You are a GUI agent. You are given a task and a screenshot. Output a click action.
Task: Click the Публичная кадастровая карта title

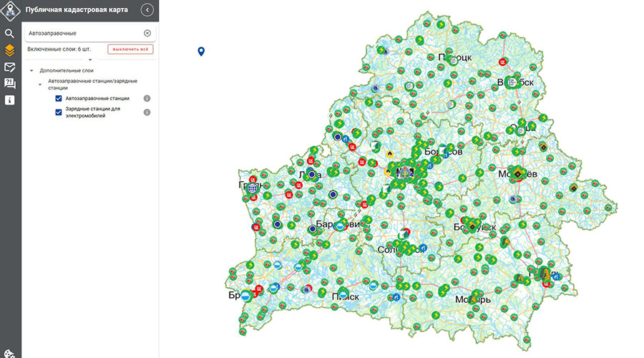coord(77,10)
